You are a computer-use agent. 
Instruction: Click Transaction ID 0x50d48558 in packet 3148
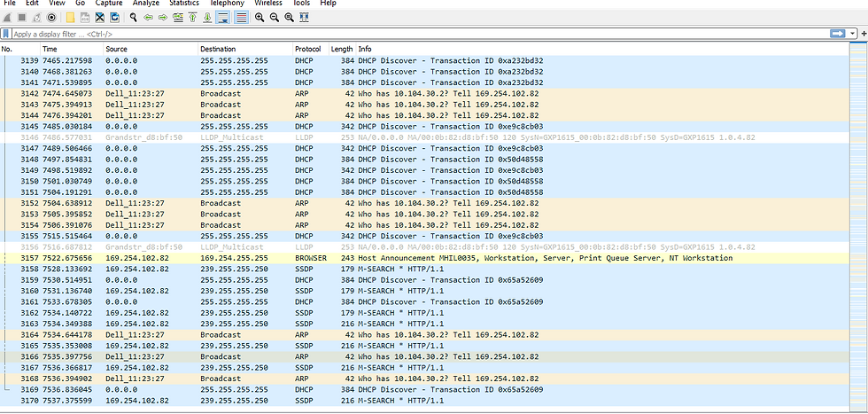pyautogui.click(x=487, y=159)
